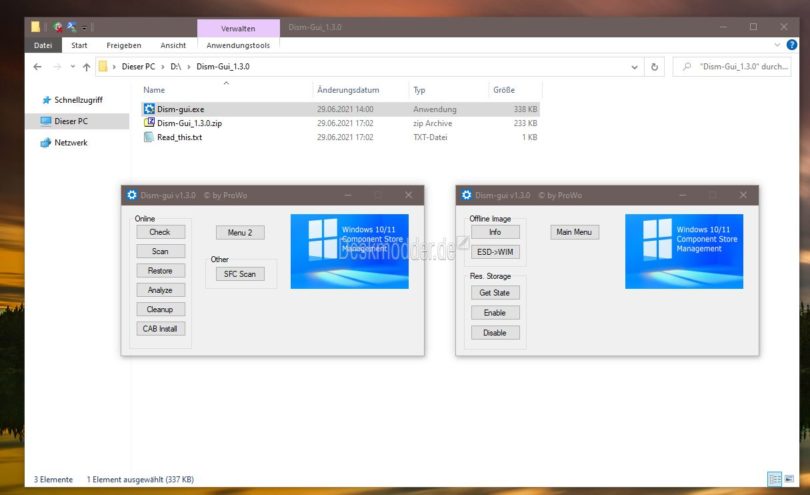This screenshot has height=495, width=810.
Task: Click the Schnellzugriff star icon
Action: (46, 101)
